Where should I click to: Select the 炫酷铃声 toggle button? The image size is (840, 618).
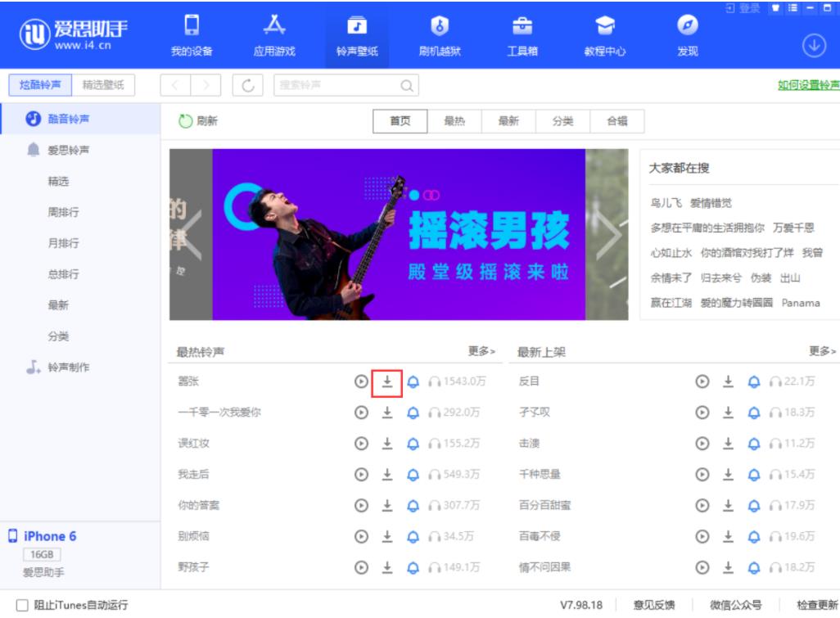(40, 84)
